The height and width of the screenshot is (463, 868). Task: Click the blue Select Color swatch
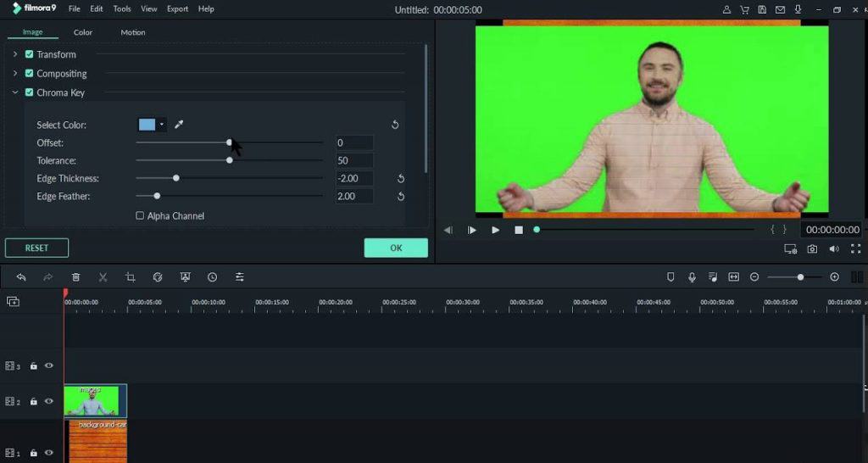[x=147, y=125]
